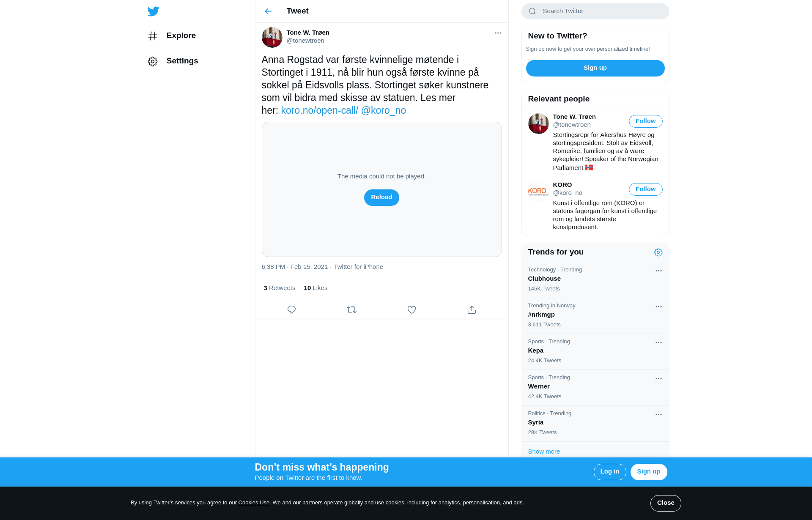Go back using the arrow icon
The width and height of the screenshot is (812, 520).
coord(268,11)
